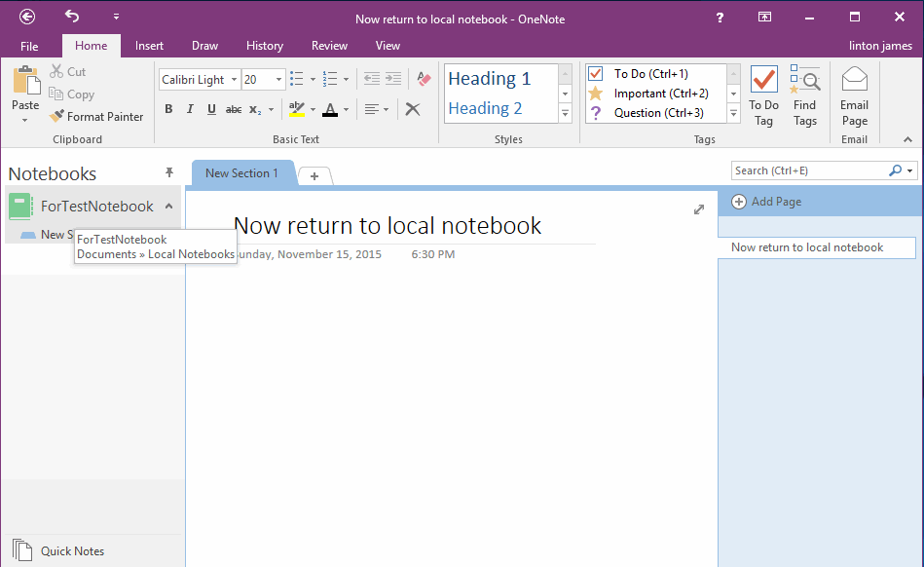
Task: Open the Review ribbon tab
Action: 329,46
